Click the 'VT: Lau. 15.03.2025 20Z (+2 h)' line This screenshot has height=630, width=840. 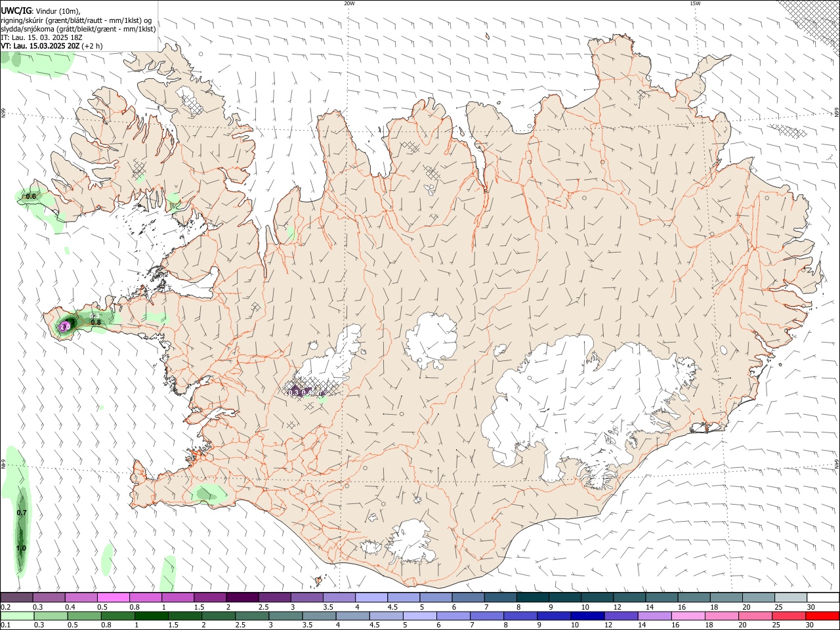point(51,46)
